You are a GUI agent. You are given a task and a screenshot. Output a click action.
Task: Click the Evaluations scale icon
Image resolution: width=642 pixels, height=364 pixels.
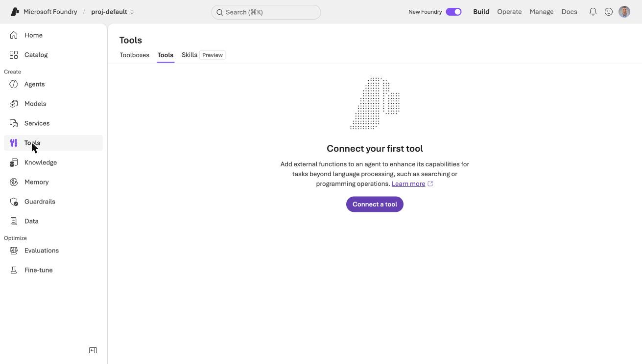coord(14,250)
